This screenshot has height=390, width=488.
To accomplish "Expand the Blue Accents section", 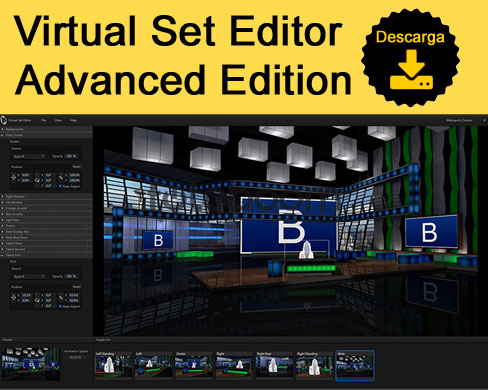I will click(46, 214).
